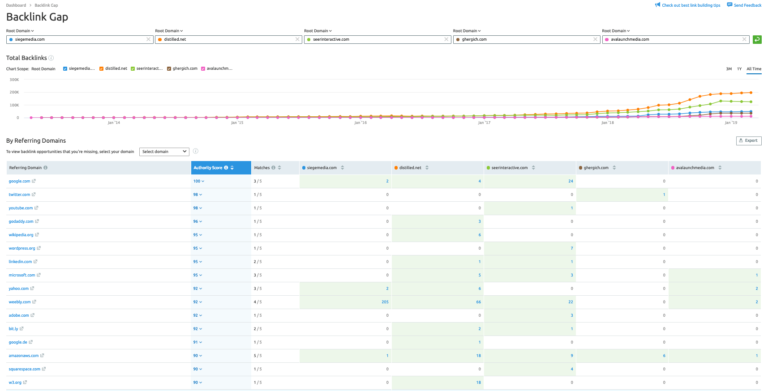
Task: Click the info icon beside Total Backlinks
Action: point(51,58)
